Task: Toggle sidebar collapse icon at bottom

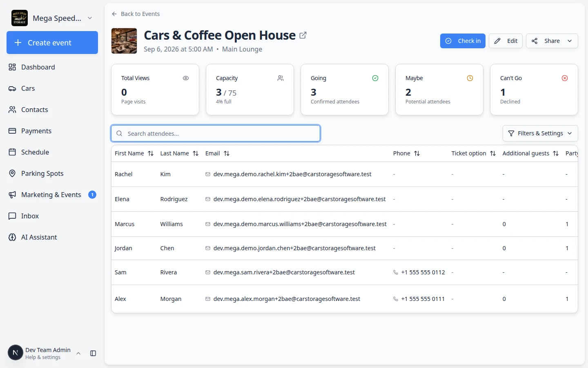Action: coord(93,353)
